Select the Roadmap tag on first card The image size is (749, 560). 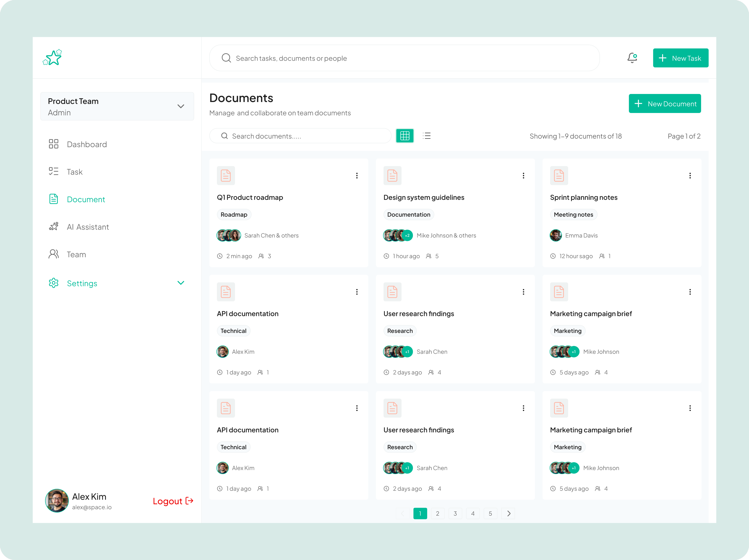point(234,215)
